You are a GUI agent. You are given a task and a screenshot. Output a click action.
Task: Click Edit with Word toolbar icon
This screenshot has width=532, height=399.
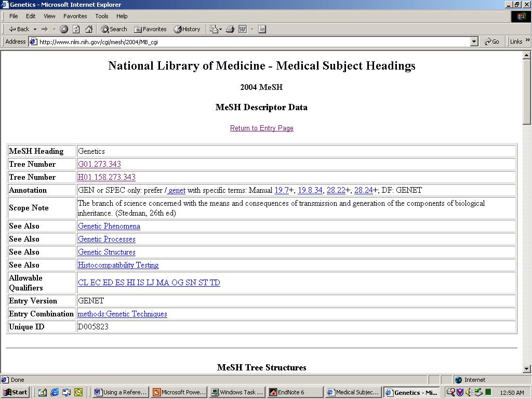point(243,29)
